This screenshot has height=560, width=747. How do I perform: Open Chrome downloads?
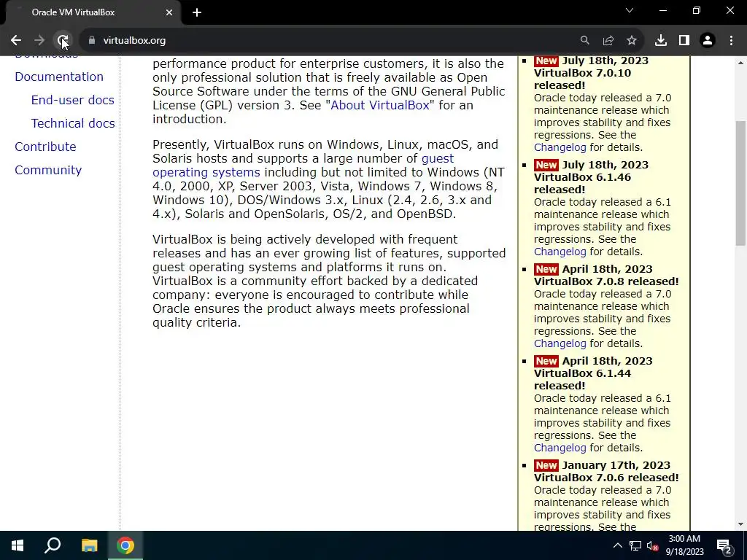tap(661, 41)
